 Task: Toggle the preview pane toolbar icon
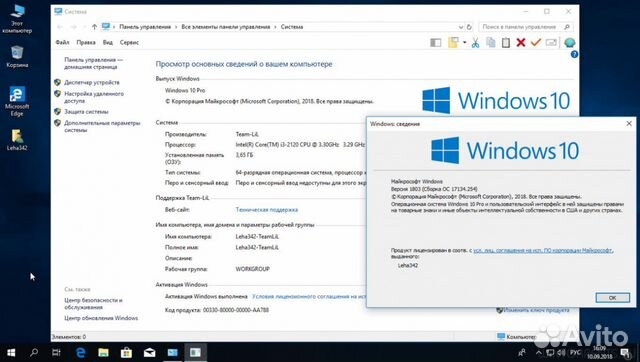tap(436, 42)
